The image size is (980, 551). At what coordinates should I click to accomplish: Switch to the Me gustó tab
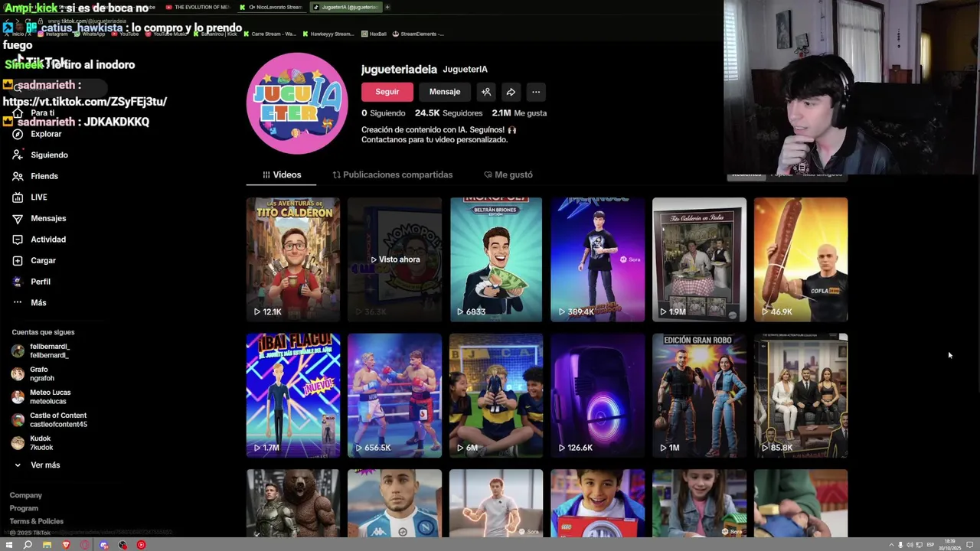(x=508, y=174)
